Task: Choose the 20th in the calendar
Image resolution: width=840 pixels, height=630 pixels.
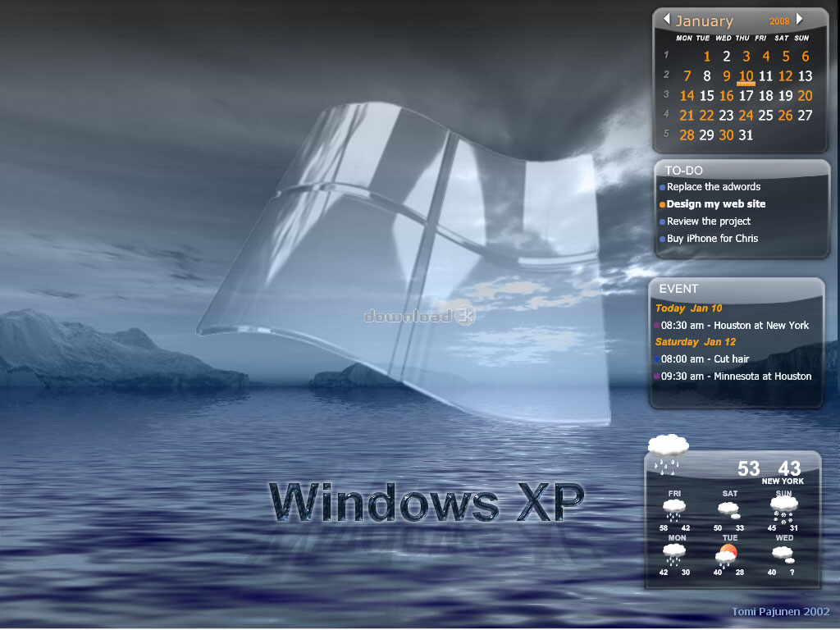Action: tap(806, 96)
